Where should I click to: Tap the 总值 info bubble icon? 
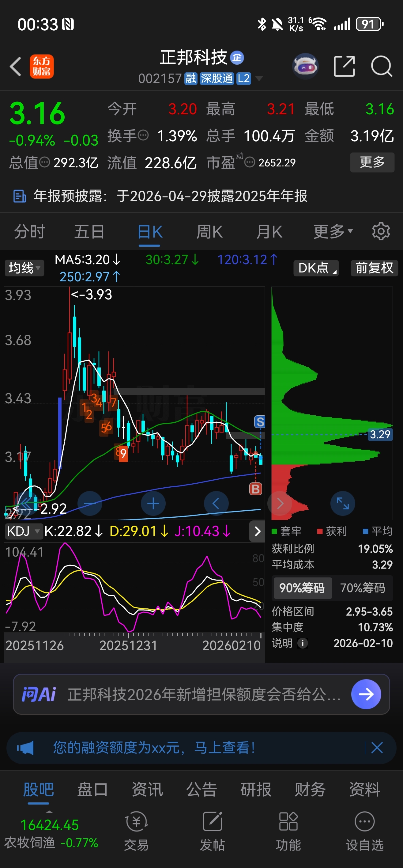[x=44, y=162]
